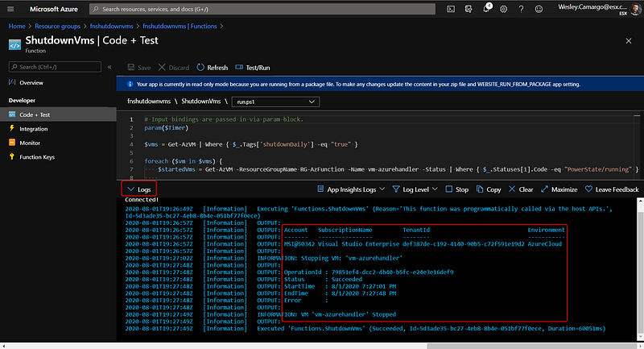This screenshot has height=349, width=644.
Task: Open the notifications bell
Action: [x=487, y=9]
